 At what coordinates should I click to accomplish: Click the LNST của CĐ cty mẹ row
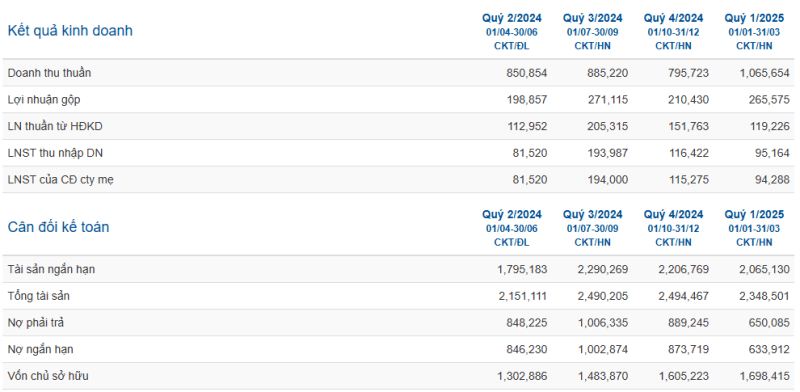[x=398, y=179]
